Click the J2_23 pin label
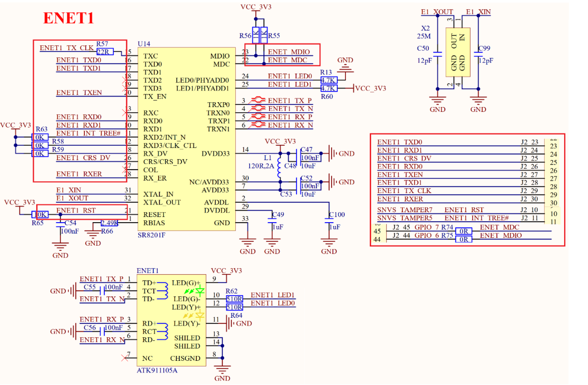 (529, 142)
